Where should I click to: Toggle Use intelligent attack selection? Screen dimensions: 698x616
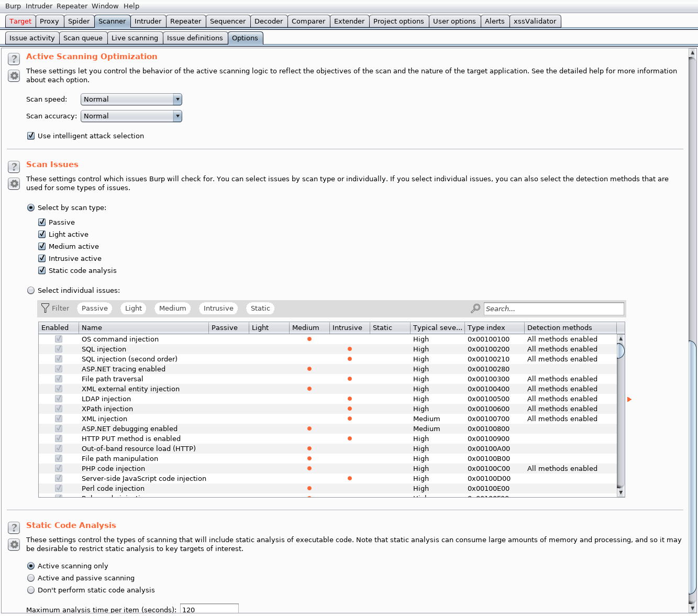pyautogui.click(x=31, y=136)
